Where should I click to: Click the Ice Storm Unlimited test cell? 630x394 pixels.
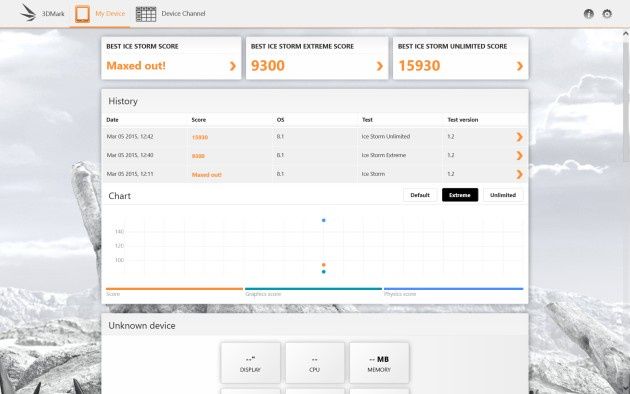pos(386,137)
